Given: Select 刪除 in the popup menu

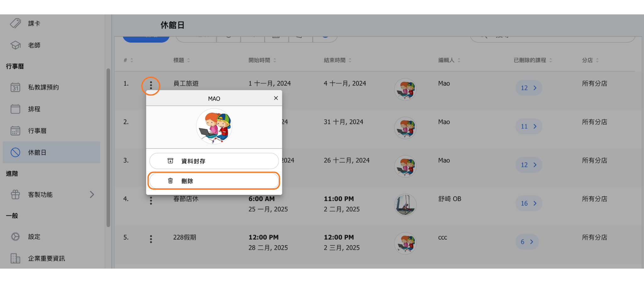Looking at the screenshot, I should pyautogui.click(x=214, y=181).
